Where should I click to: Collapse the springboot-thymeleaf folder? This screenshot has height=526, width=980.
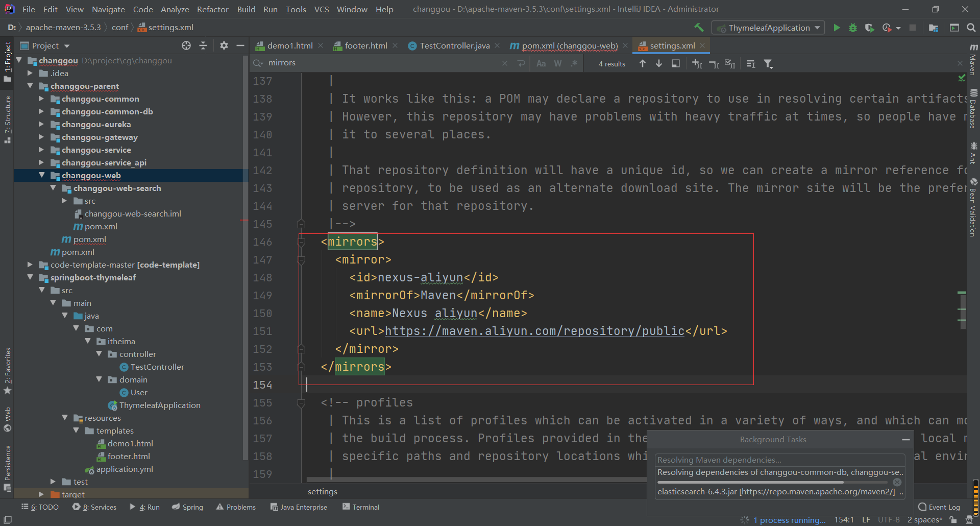pyautogui.click(x=30, y=277)
